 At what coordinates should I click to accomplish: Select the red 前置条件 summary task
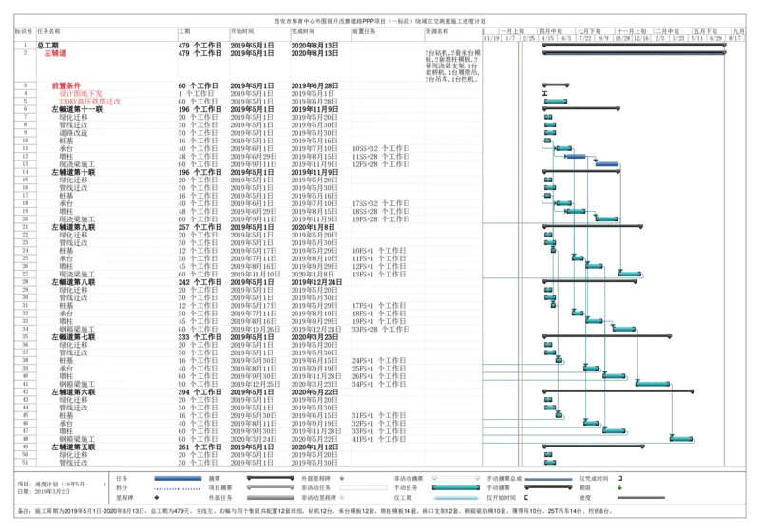(x=68, y=86)
